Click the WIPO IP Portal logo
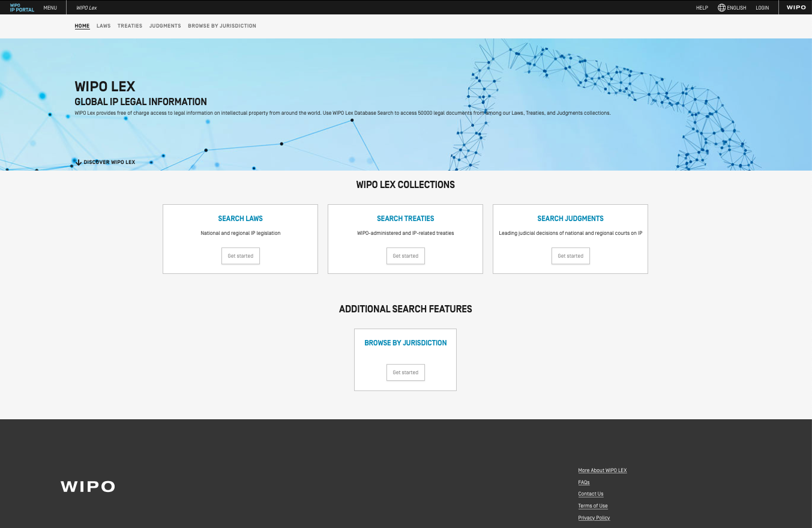This screenshot has height=528, width=812. click(x=22, y=8)
